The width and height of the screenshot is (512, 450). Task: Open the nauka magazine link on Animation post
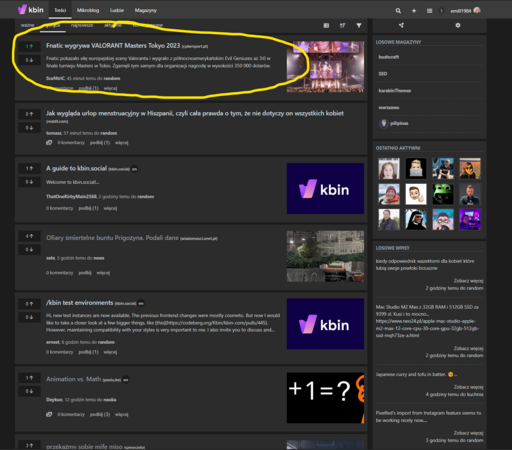point(110,400)
